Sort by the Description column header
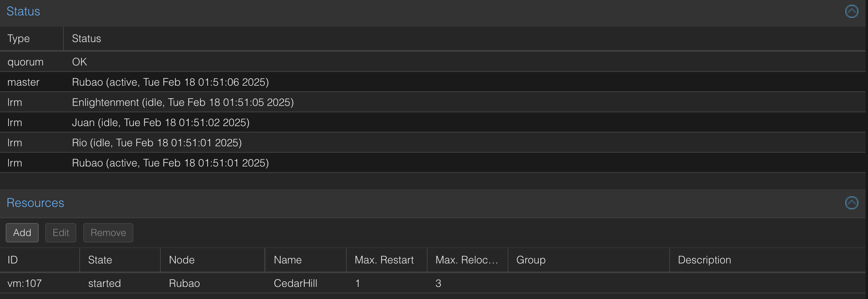 768,260
